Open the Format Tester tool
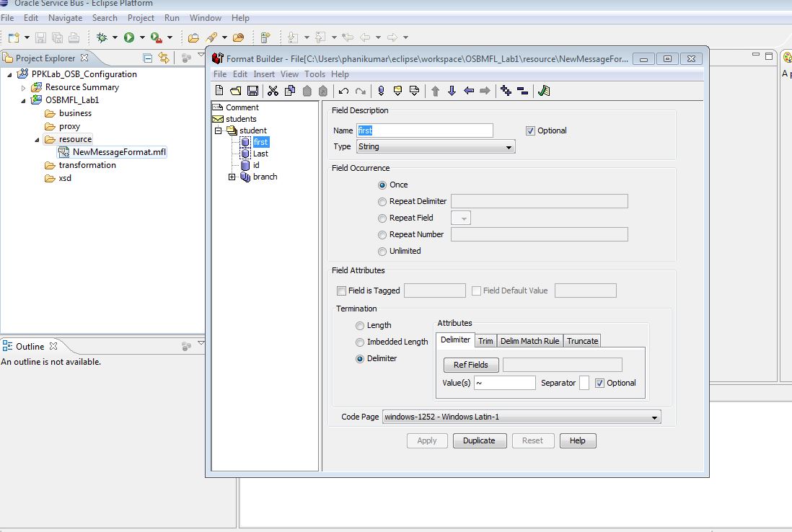Viewport: 792px width, 532px height. [545, 90]
